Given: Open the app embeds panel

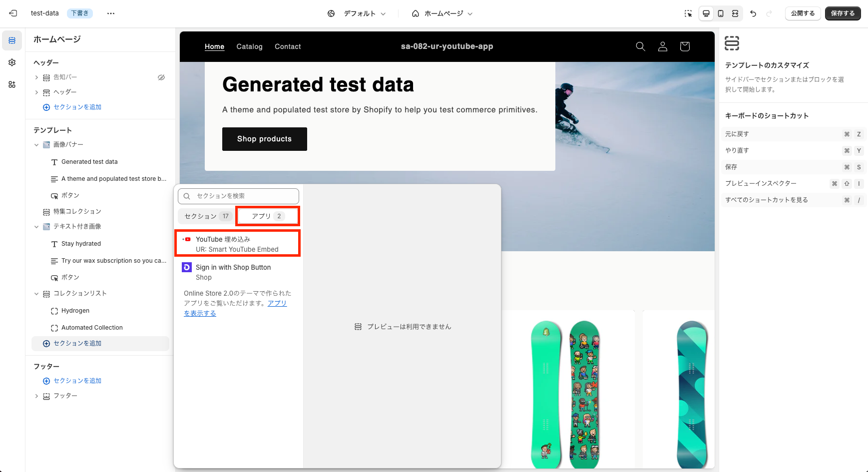Looking at the screenshot, I should pos(11,84).
